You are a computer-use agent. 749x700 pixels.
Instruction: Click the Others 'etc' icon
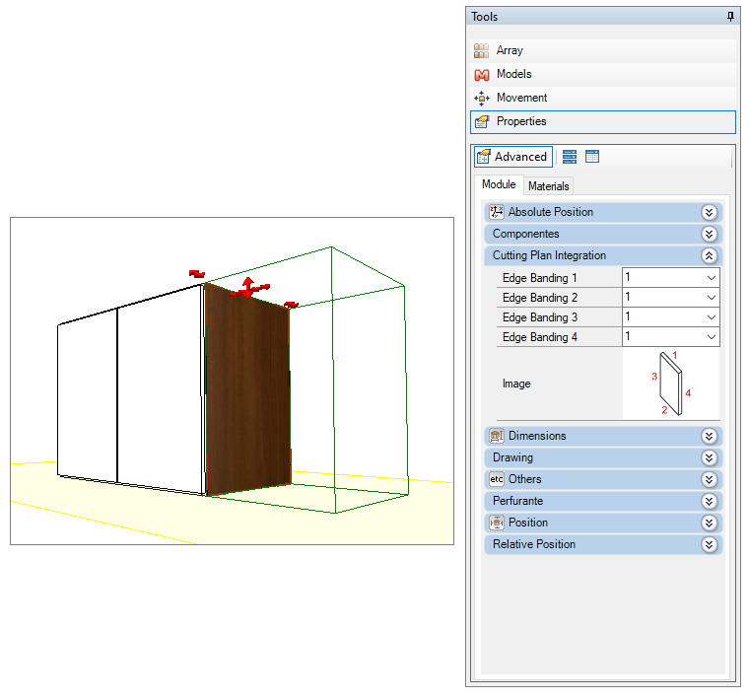pos(497,479)
